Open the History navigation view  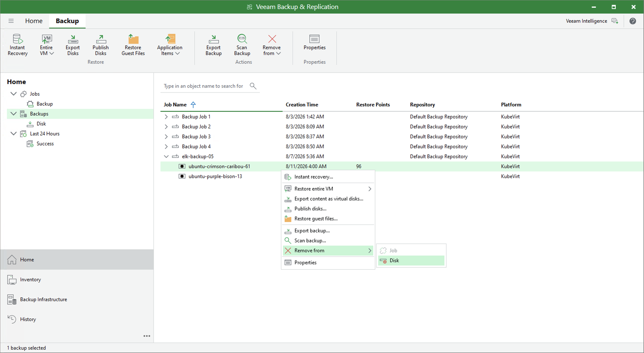pyautogui.click(x=77, y=319)
